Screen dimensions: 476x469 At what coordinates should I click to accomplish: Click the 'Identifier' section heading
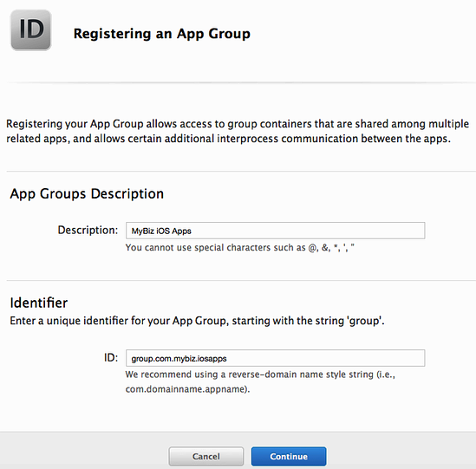click(x=38, y=303)
